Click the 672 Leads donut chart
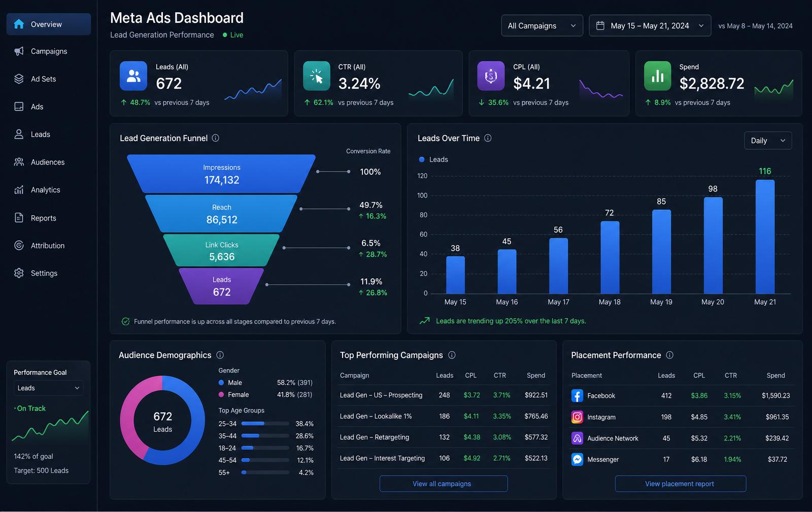The height and width of the screenshot is (512, 812). [x=162, y=421]
